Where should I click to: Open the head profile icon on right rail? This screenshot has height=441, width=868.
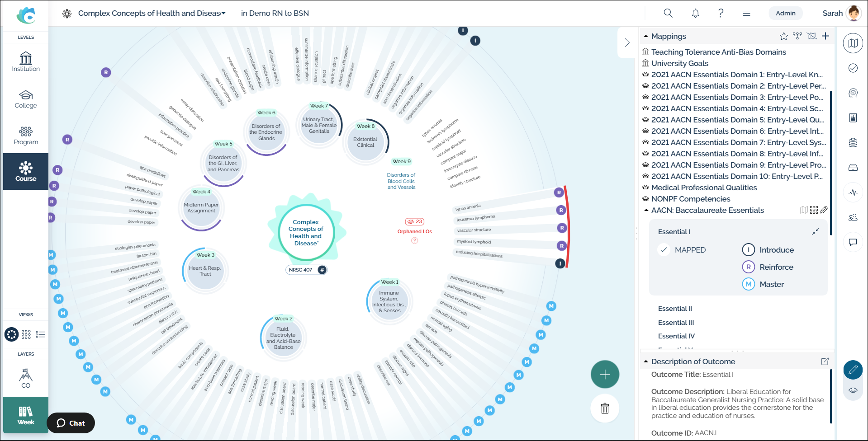pyautogui.click(x=853, y=93)
